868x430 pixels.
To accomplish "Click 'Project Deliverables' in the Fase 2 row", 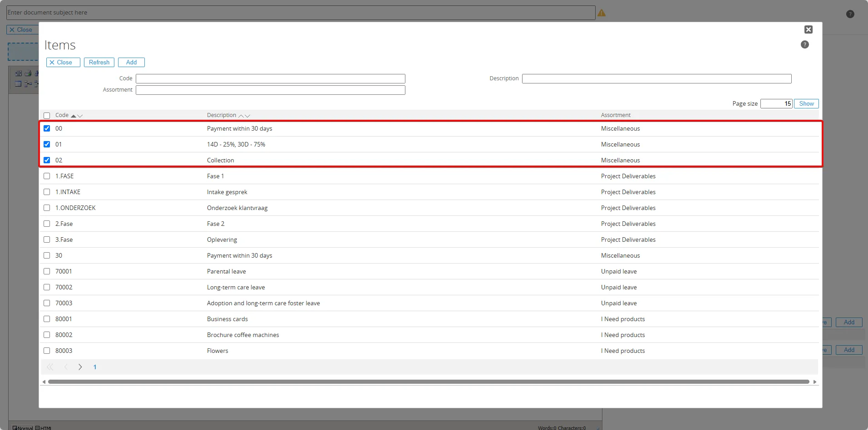I will (x=628, y=224).
